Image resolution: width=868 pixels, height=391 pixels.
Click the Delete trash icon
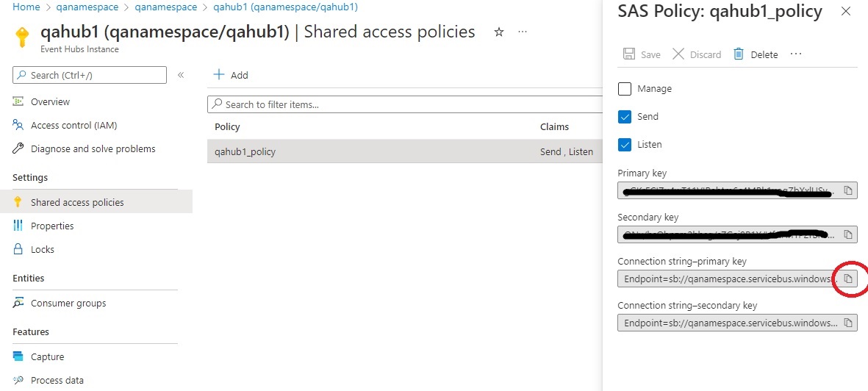click(x=739, y=54)
